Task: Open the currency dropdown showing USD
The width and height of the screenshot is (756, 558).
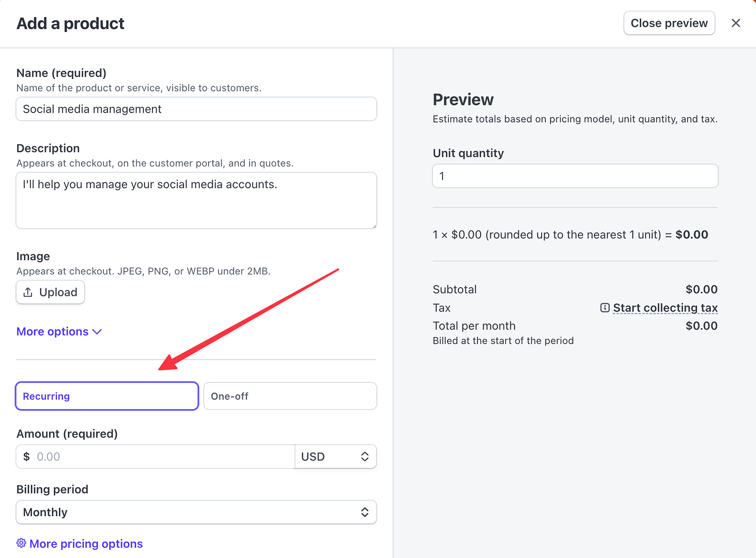Action: [335, 456]
